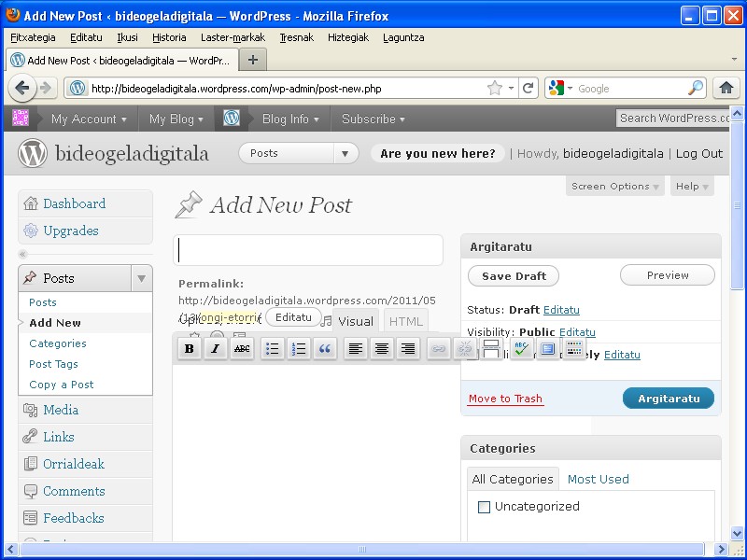This screenshot has height=560, width=747.
Task: Switch editor to fullscreen mode
Action: tap(548, 348)
